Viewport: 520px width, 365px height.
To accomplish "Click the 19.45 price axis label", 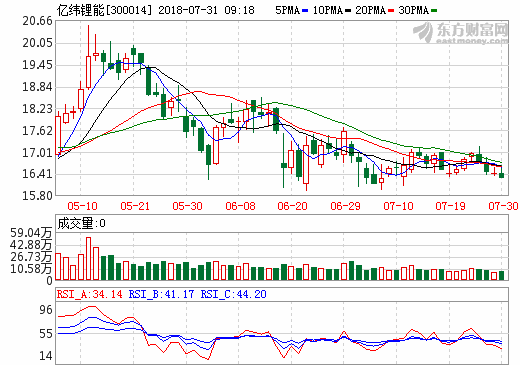I will pyautogui.click(x=37, y=65).
